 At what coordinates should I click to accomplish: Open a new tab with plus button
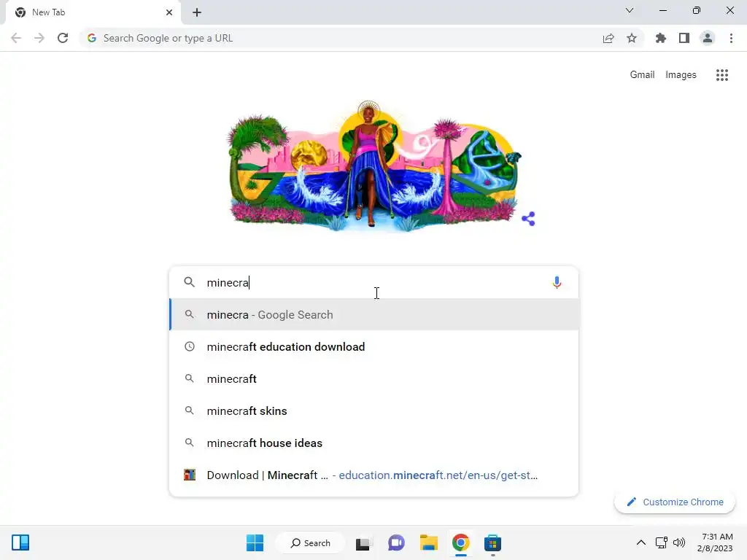197,12
